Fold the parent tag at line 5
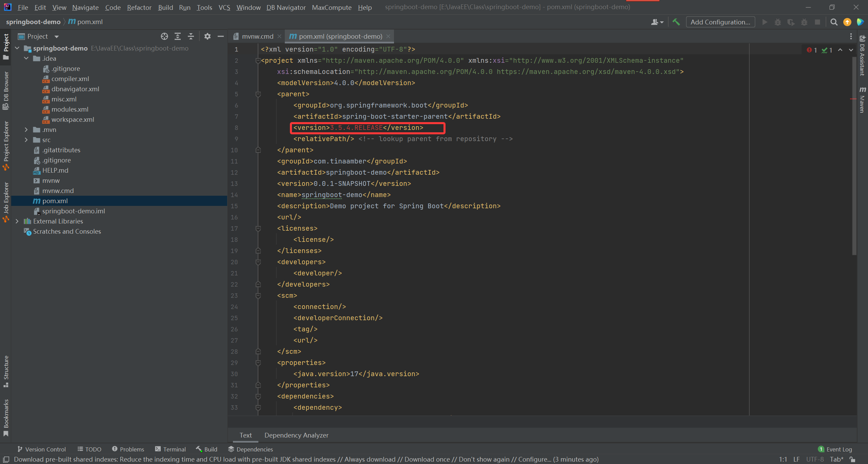Viewport: 868px width, 464px height. (258, 94)
